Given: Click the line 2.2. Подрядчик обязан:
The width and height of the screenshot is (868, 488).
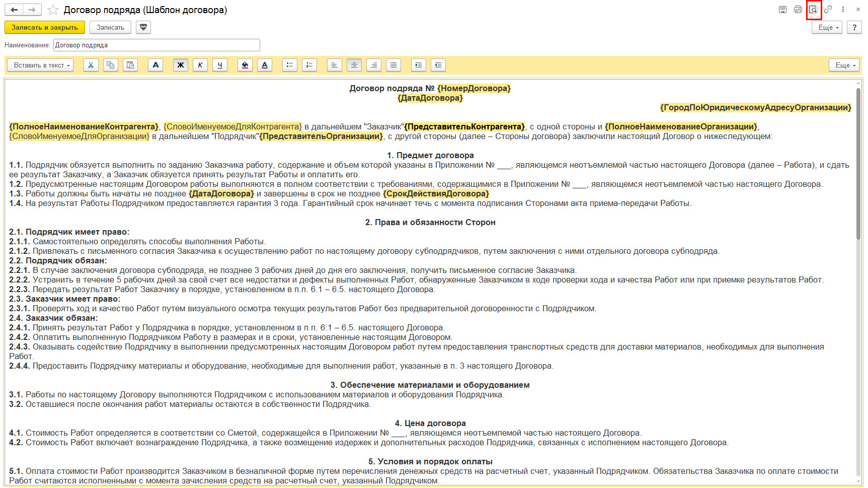Looking at the screenshot, I should pos(58,260).
